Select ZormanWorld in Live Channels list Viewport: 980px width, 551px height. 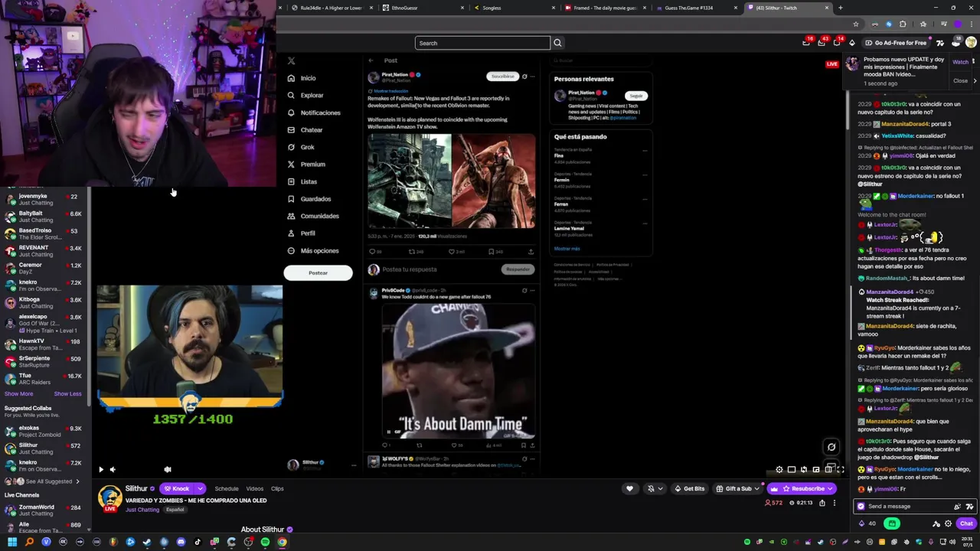(x=43, y=510)
